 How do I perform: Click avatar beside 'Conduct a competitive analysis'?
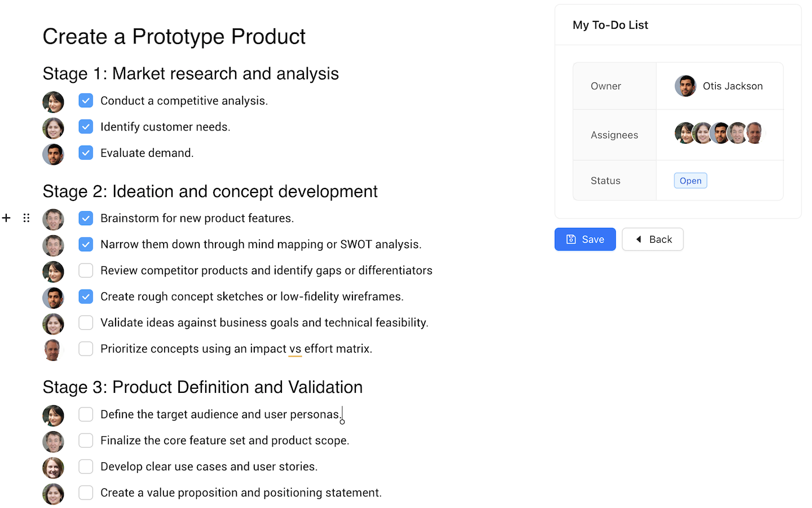pyautogui.click(x=53, y=102)
